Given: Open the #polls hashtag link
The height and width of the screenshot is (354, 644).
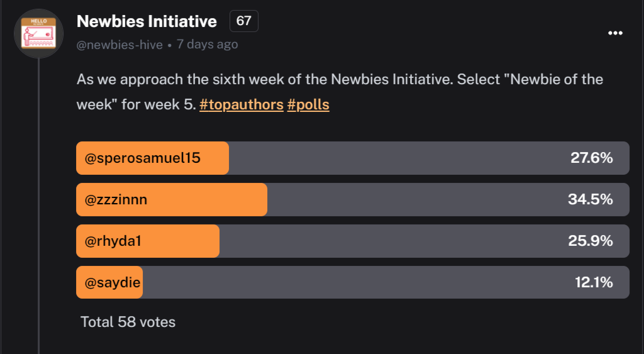Looking at the screenshot, I should coord(308,104).
